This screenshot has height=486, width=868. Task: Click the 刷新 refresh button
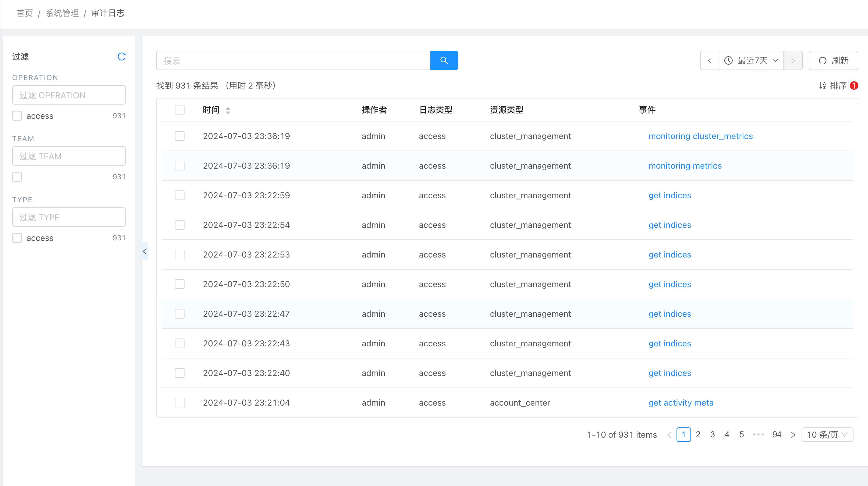[x=833, y=61]
